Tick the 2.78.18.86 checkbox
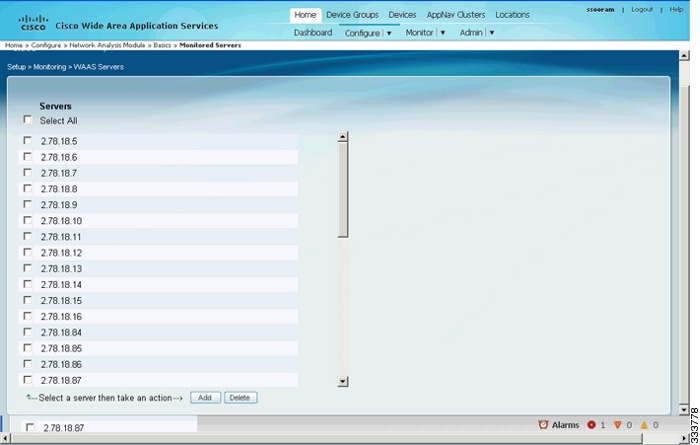 [x=28, y=364]
